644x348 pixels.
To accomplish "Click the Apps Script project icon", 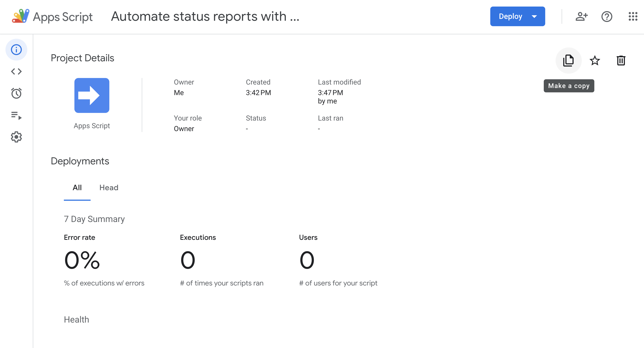I will click(x=92, y=95).
